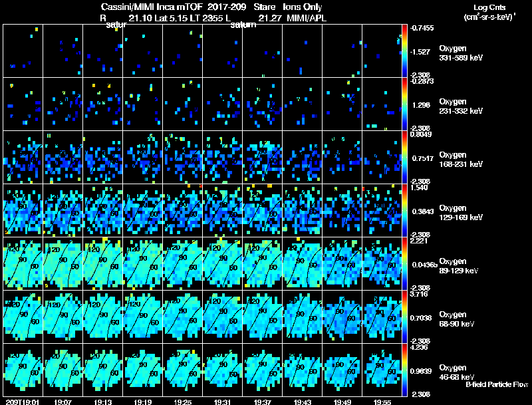Click the 19:31 panel of Oxygen 129-169 keV
Viewport: 532px width, 405px height.
coord(223,210)
